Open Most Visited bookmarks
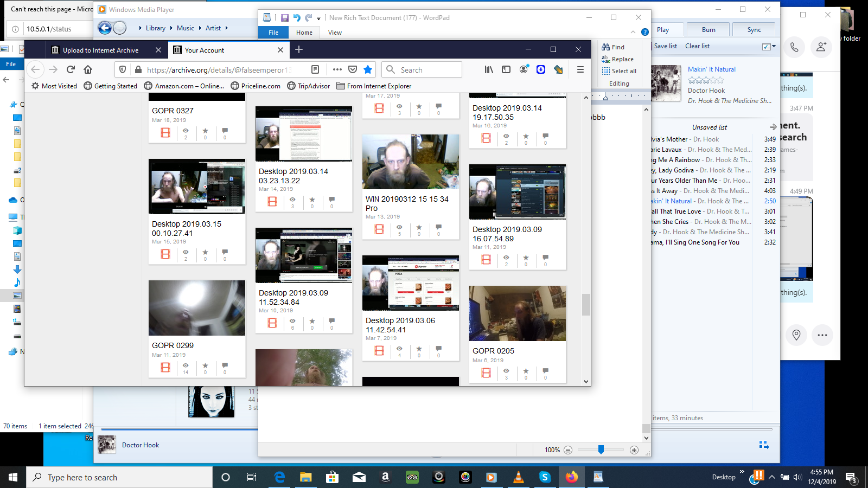This screenshot has height=488, width=868. pos(54,86)
